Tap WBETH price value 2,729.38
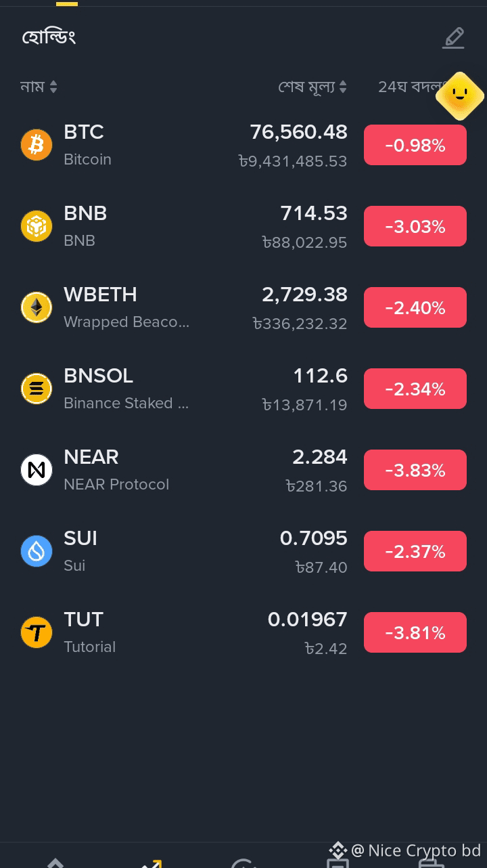The height and width of the screenshot is (868, 487). point(305,295)
